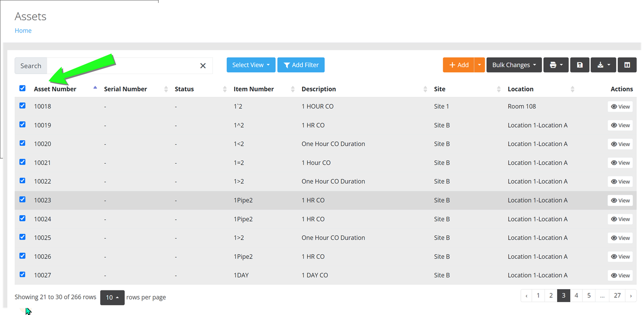
Task: Click the Add Filter button
Action: 301,65
